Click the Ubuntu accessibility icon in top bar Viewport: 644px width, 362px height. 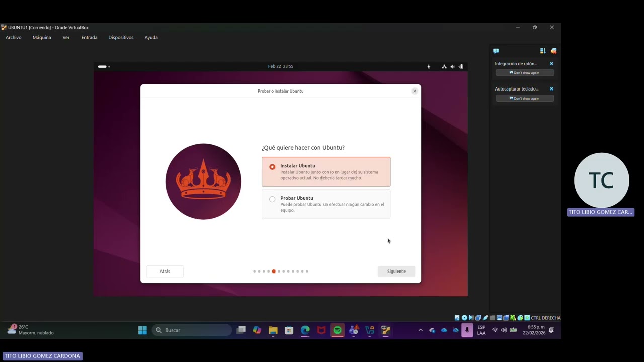pyautogui.click(x=429, y=66)
